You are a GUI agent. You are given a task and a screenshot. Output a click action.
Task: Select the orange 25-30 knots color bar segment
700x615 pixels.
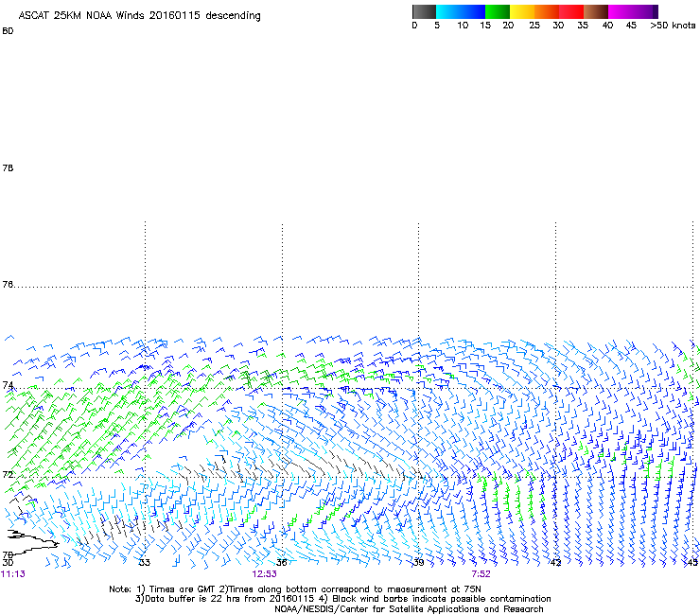click(x=547, y=11)
